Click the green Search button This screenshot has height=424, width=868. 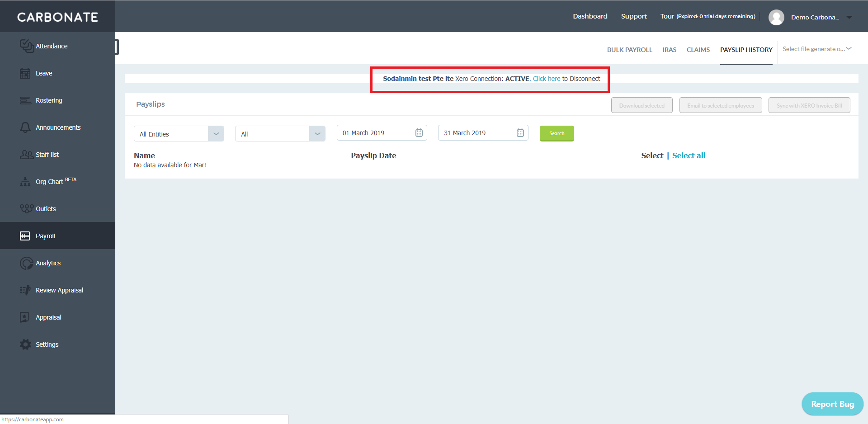point(557,133)
